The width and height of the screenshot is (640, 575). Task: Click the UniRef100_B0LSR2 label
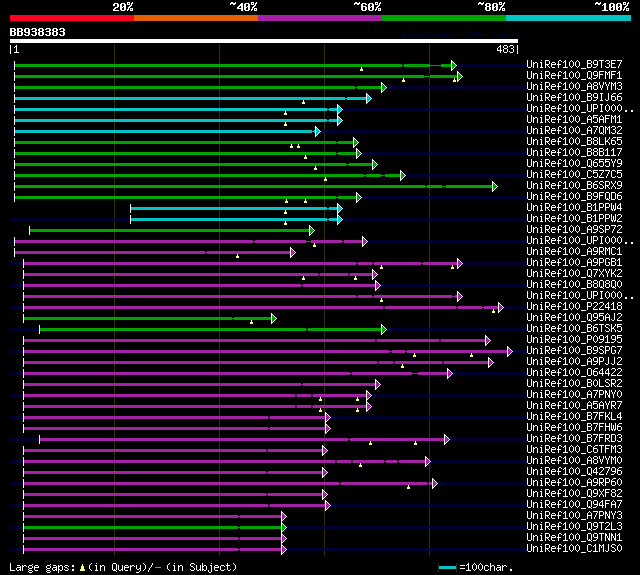[574, 384]
